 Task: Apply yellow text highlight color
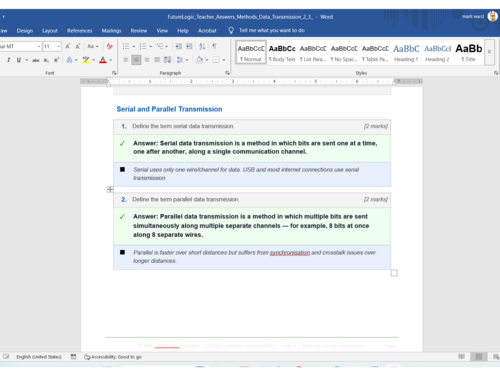pyautogui.click(x=86, y=60)
